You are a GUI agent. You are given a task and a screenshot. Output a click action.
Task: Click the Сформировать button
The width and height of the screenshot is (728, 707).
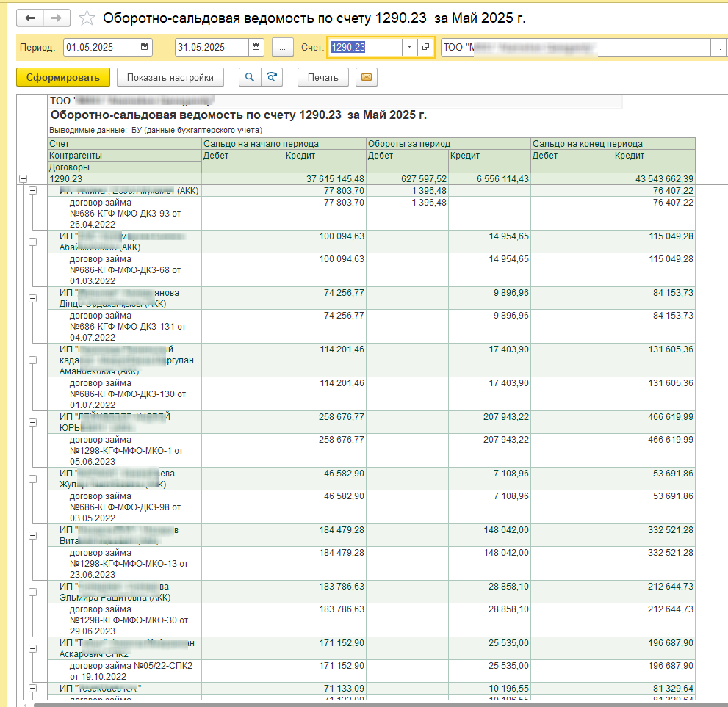(62, 78)
